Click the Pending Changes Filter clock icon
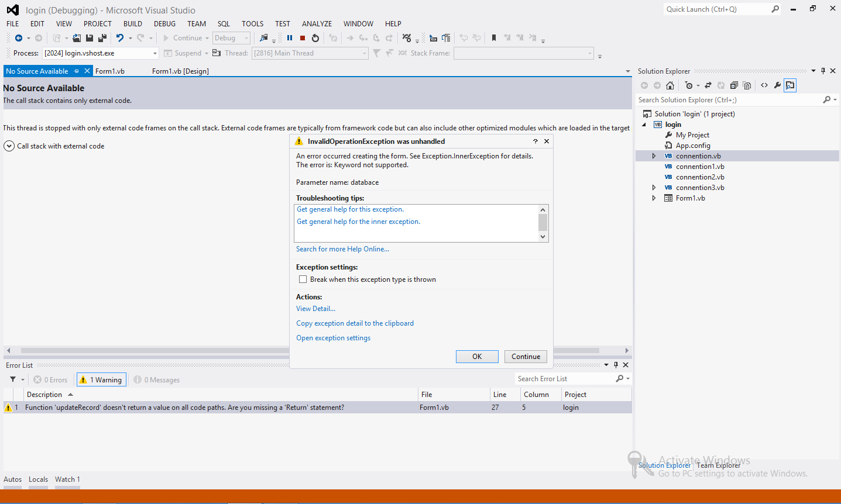841x504 pixels. (689, 85)
